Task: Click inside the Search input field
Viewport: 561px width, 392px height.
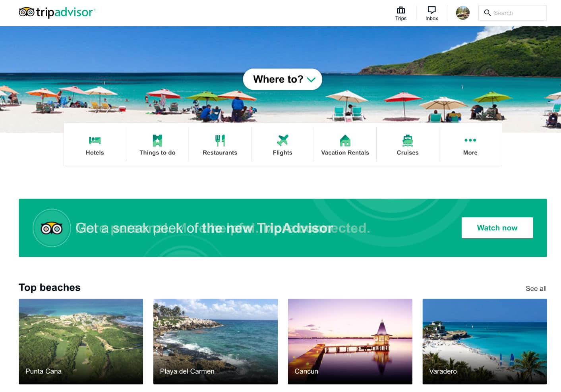Action: [x=517, y=13]
